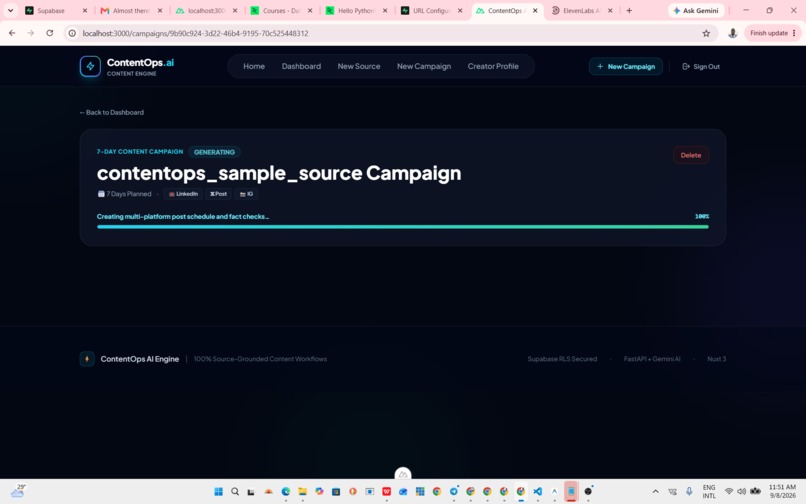Click the Finish update button
Viewport: 806px width, 504px height.
[773, 33]
